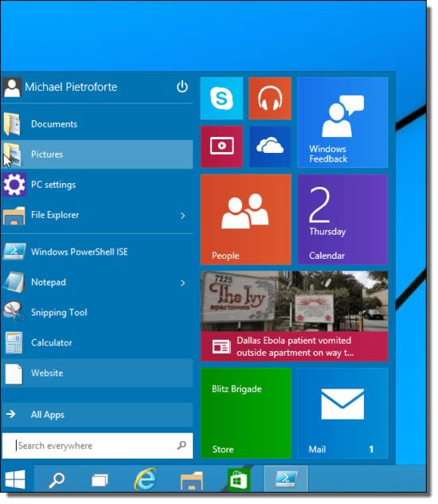Click the user account avatar
438x504 pixels.
(12, 87)
